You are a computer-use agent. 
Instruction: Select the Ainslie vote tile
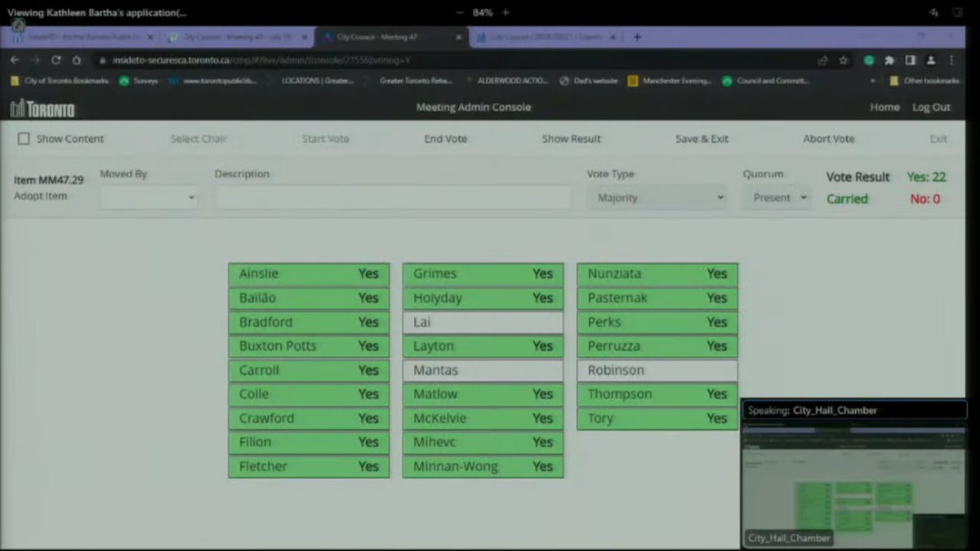click(x=309, y=274)
